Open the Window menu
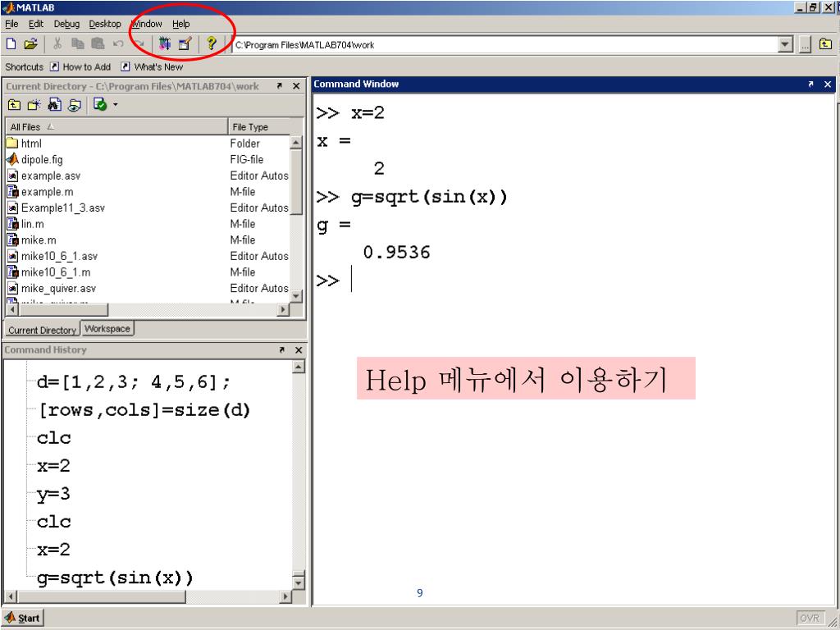 coord(146,24)
